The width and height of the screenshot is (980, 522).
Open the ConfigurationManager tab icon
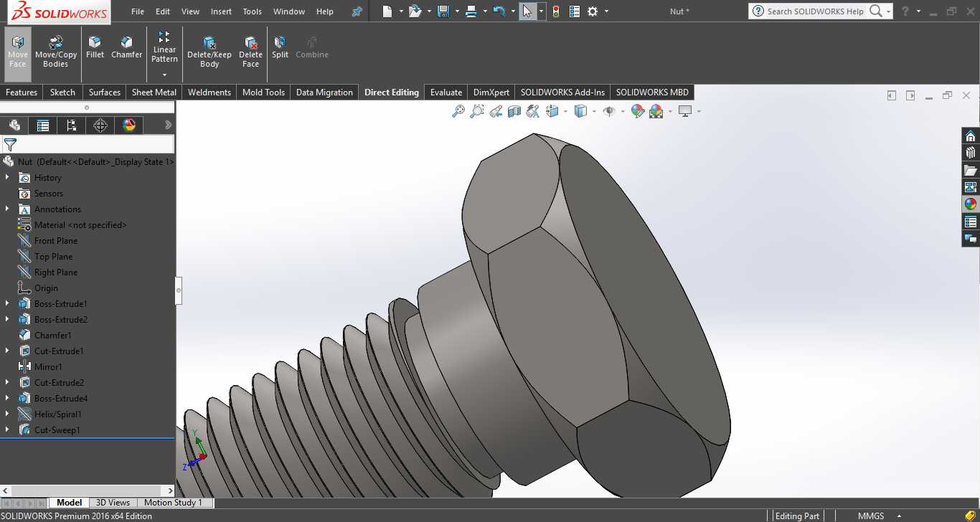72,125
